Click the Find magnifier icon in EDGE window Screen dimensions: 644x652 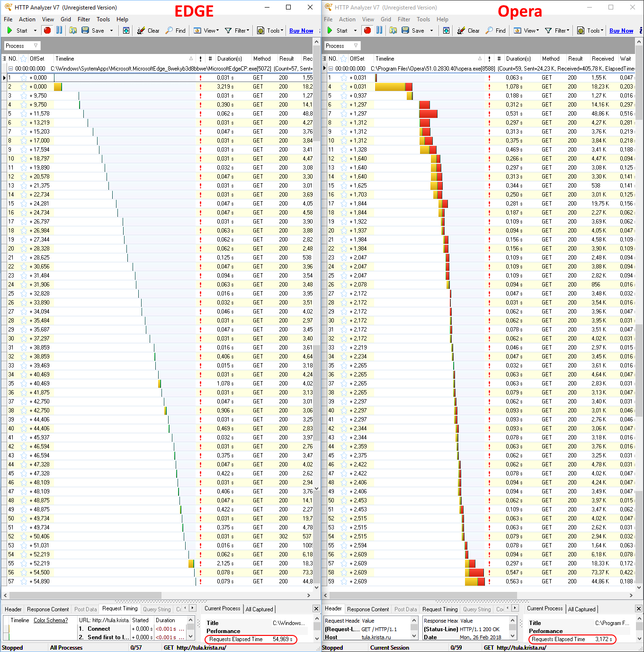point(169,30)
